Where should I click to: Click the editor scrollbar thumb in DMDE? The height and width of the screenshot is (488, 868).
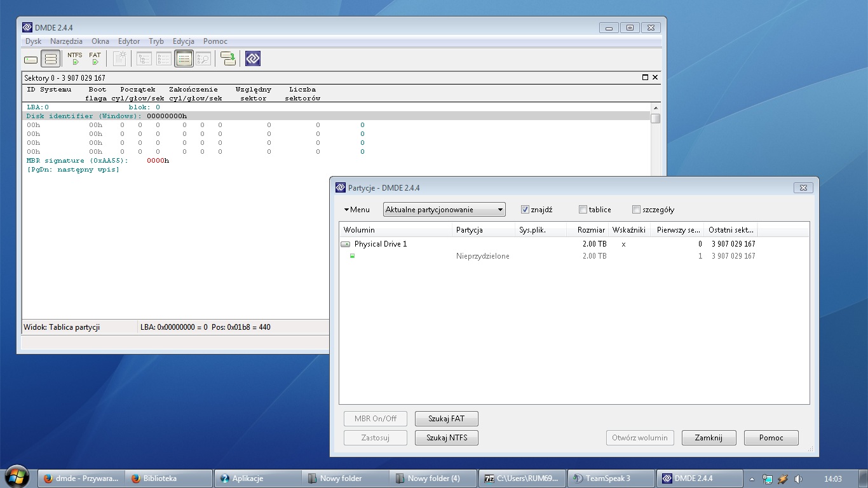[656, 119]
